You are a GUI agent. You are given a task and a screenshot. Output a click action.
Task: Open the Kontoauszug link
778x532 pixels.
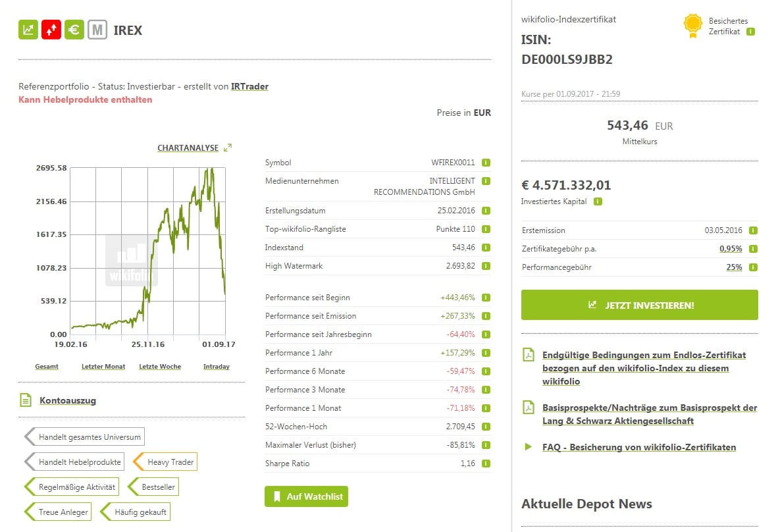(x=68, y=400)
